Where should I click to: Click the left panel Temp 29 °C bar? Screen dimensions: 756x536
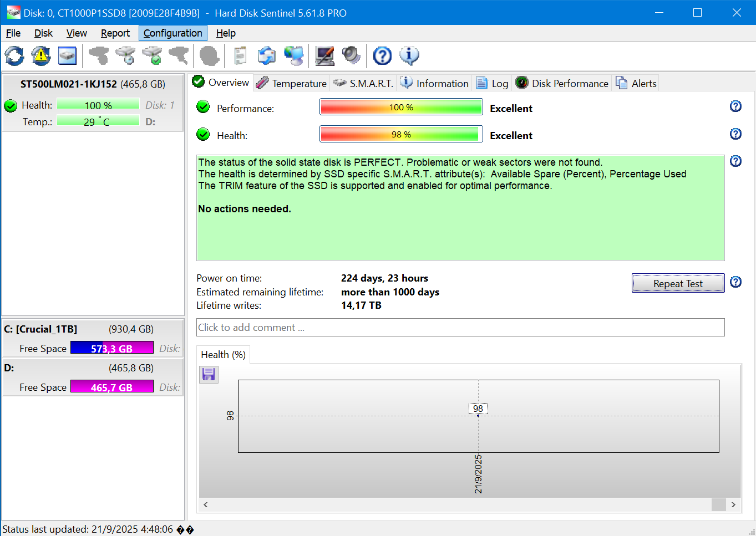pos(98,121)
